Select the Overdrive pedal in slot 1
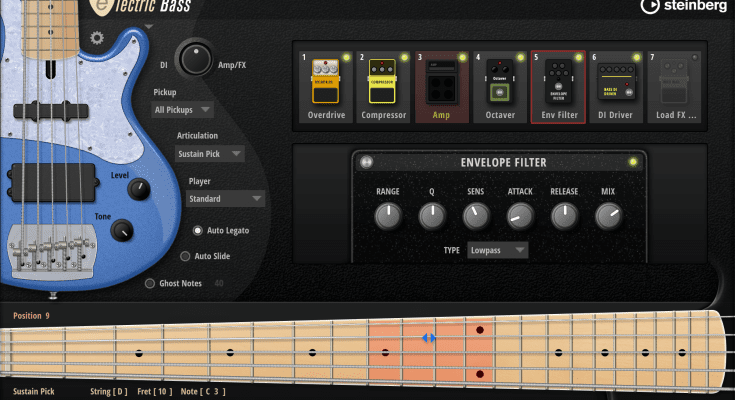Screen dimensions: 735x400 [x=325, y=88]
